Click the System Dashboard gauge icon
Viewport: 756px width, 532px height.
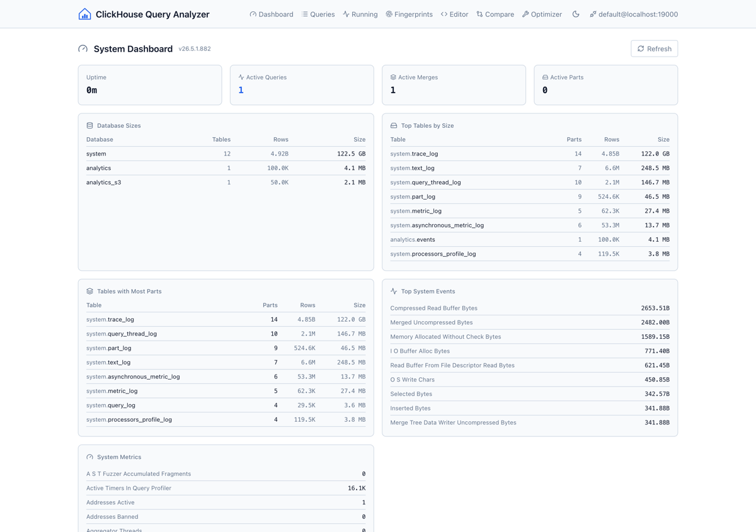pos(83,48)
